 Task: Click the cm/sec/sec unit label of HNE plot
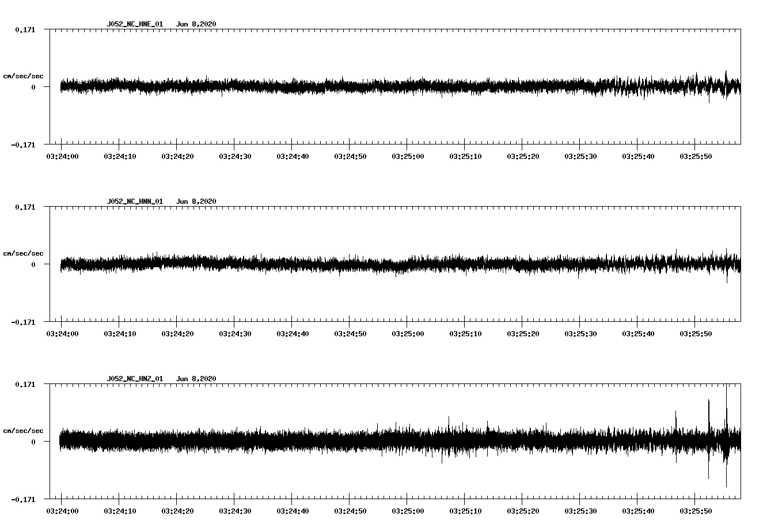23,76
